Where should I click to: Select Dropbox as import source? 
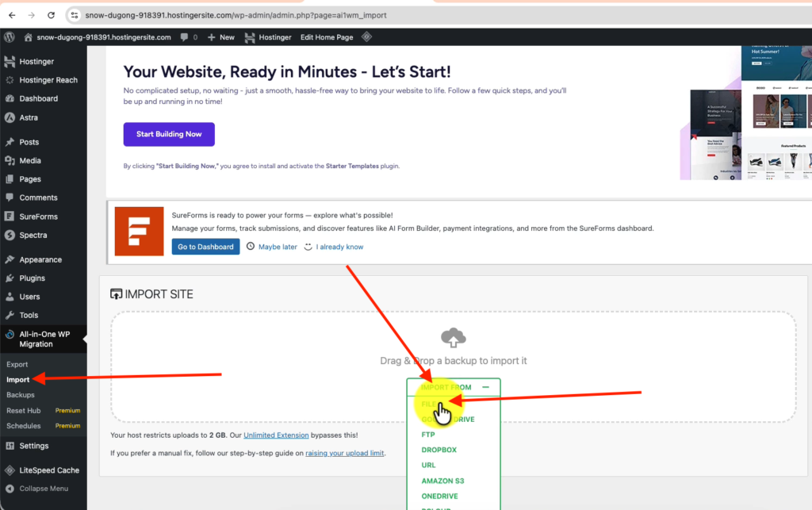[x=439, y=450]
